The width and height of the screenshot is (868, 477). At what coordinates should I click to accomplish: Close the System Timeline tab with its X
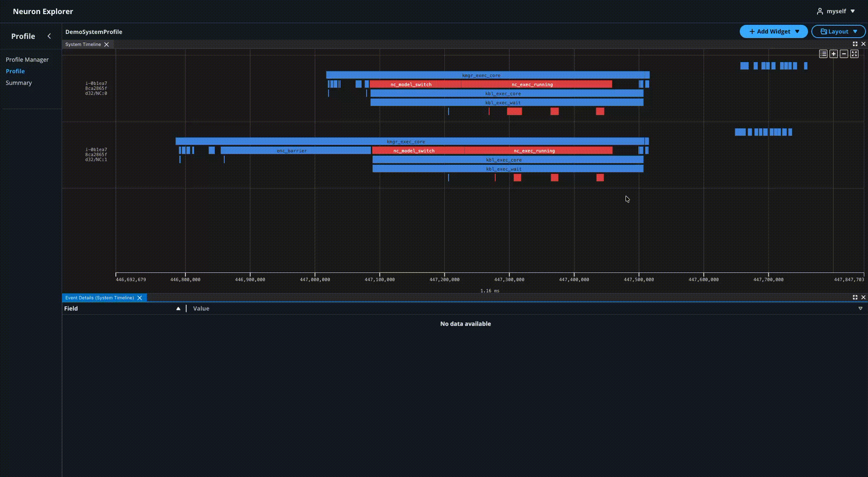pyautogui.click(x=107, y=44)
